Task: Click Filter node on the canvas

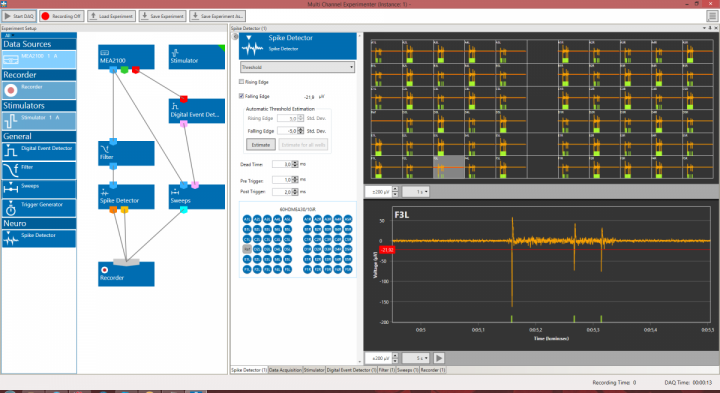Action: click(x=126, y=153)
